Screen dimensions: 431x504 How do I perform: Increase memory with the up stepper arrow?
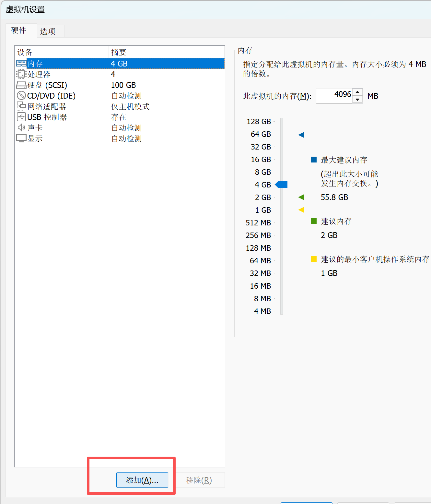point(357,92)
